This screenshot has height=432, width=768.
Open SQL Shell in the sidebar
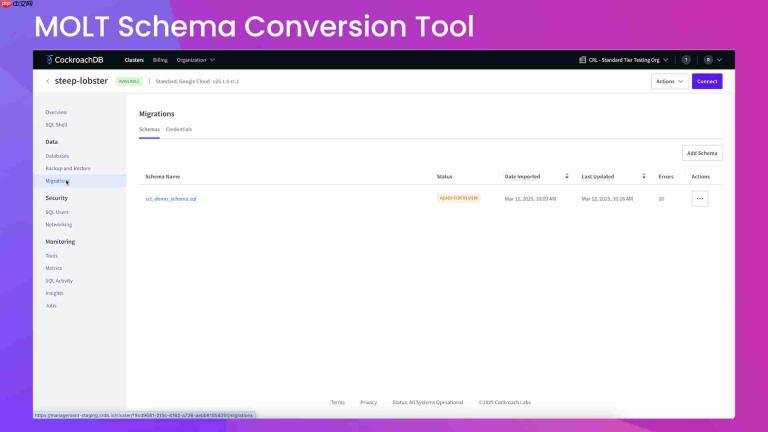tap(56, 125)
